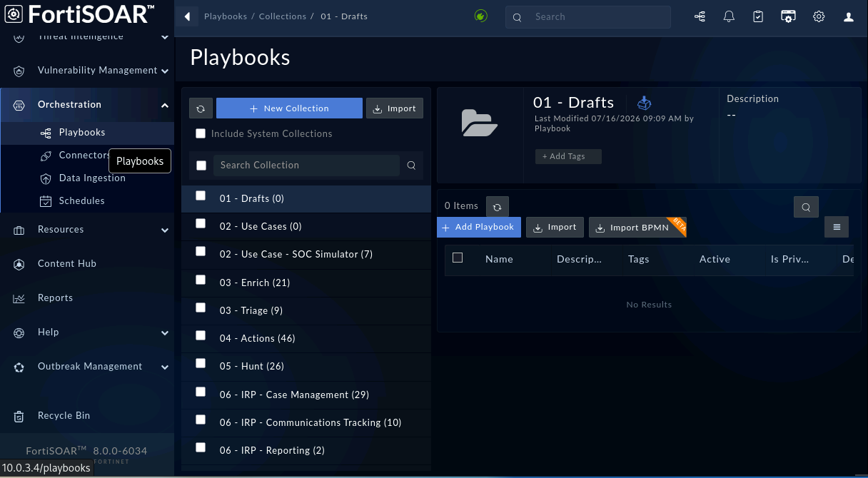Collapse the Orchestration menu chevron
Image resolution: width=868 pixels, height=478 pixels.
(165, 105)
